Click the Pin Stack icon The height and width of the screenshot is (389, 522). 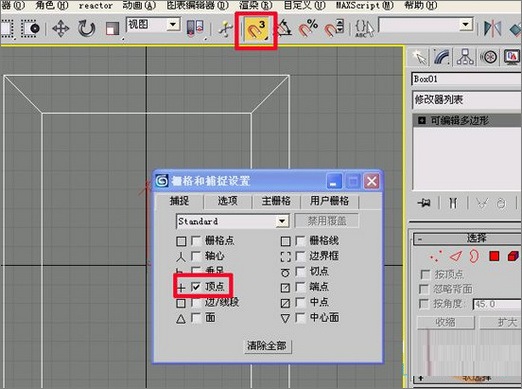[x=424, y=203]
